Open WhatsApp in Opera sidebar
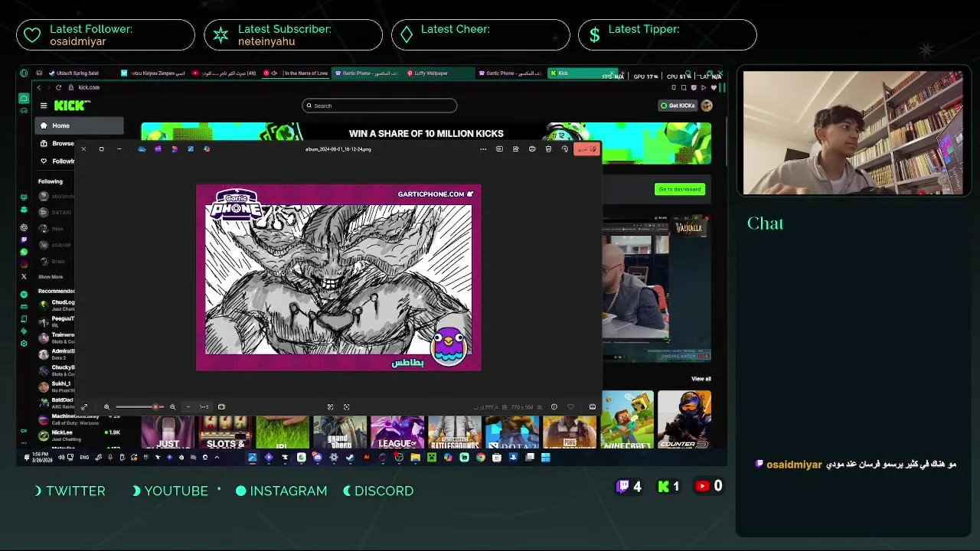980x551 pixels. tap(24, 252)
